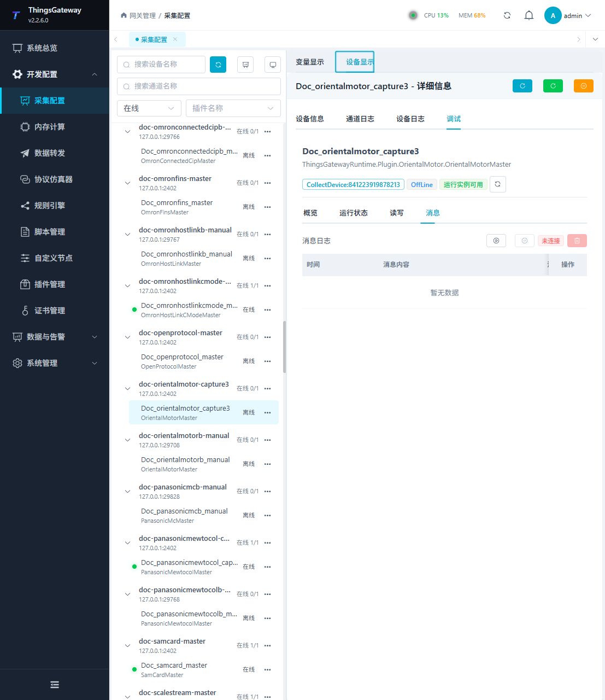Click the home icon in breadcrumb
The image size is (605, 700).
coord(124,15)
